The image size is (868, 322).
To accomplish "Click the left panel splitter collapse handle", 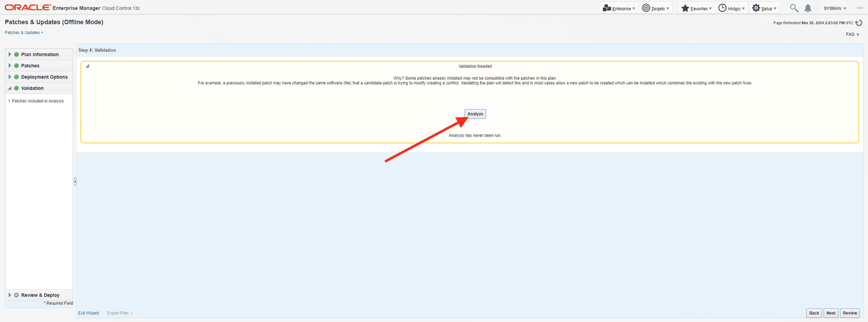I will click(75, 182).
